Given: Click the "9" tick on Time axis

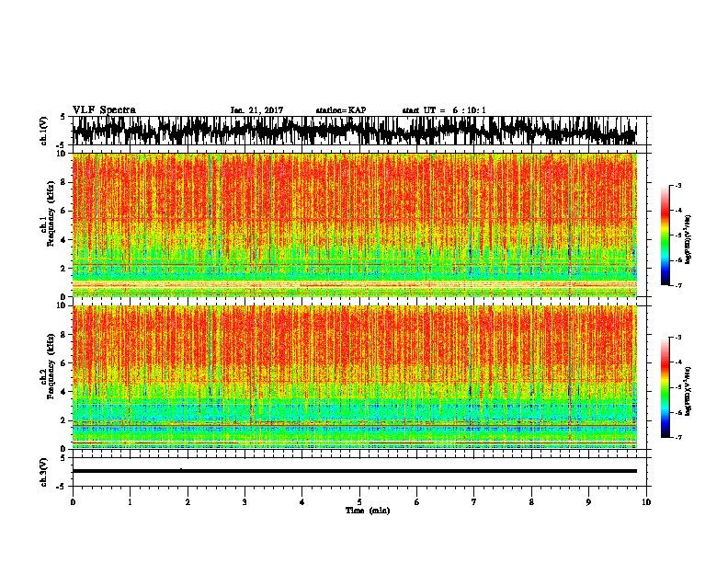Looking at the screenshot, I should (588, 502).
